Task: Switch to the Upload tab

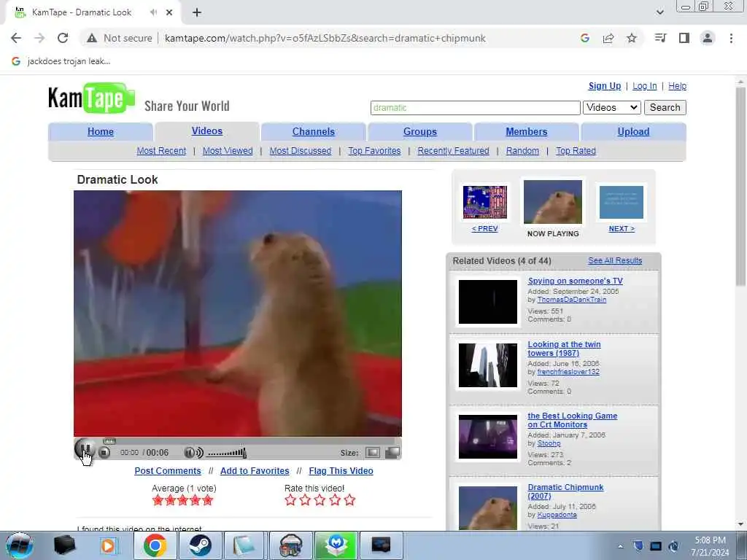Action: click(633, 132)
